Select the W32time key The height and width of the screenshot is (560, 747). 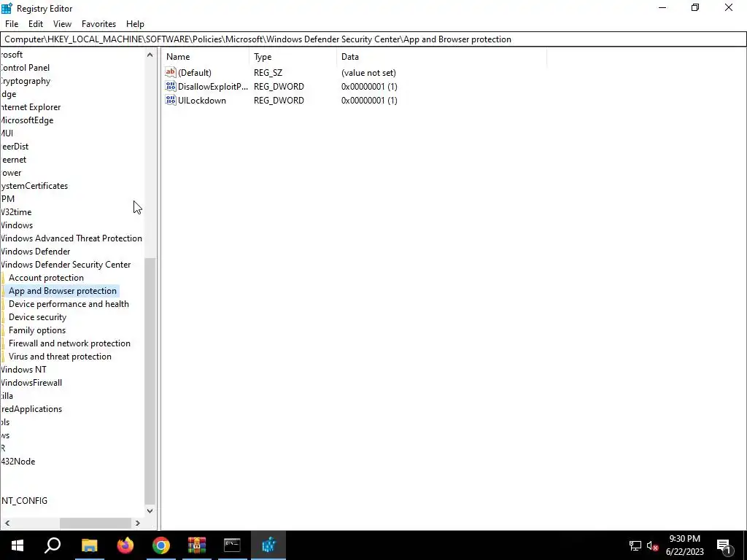[x=16, y=212]
